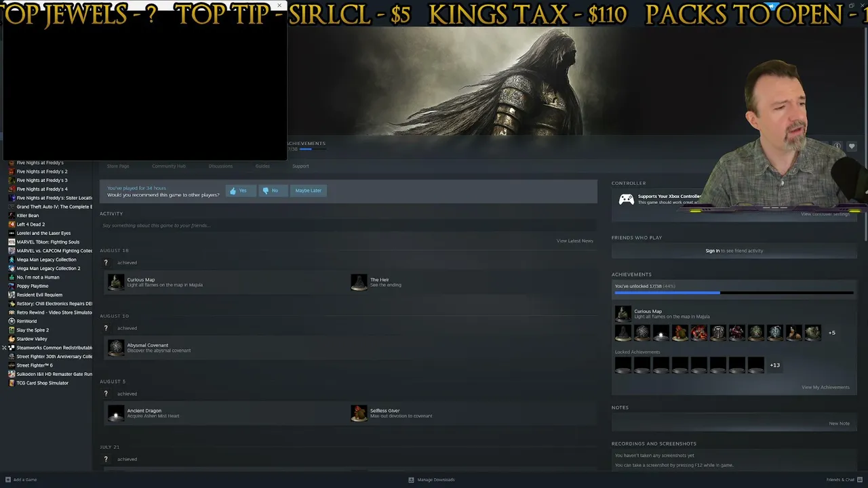Select Retro Rewind - Video Store Simulator

pyautogui.click(x=50, y=312)
